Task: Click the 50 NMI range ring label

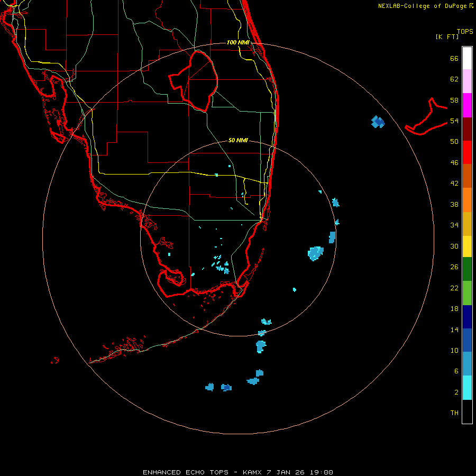Action: click(x=238, y=140)
